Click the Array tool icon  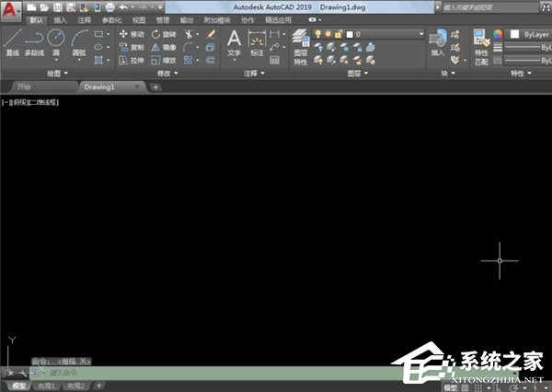(x=188, y=60)
